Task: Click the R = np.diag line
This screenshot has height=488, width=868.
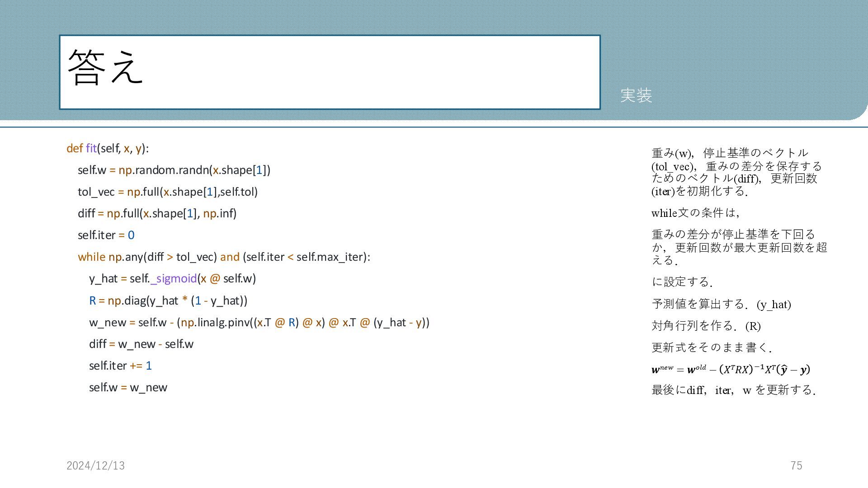Action: (168, 300)
